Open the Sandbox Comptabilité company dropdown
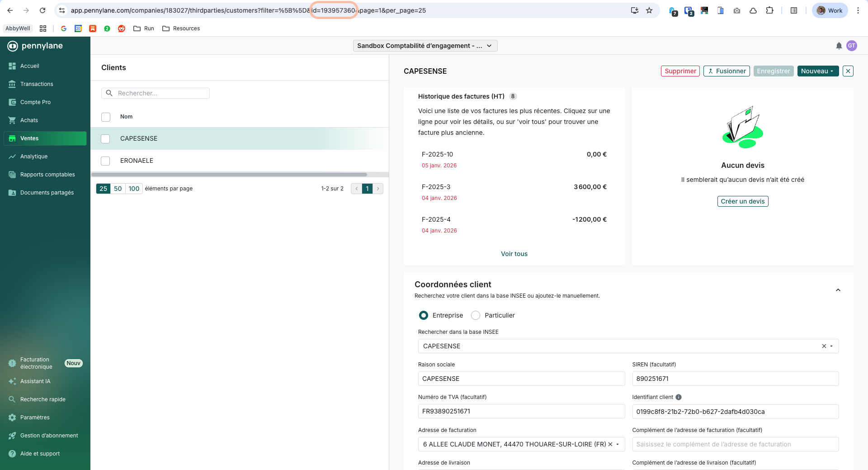Image resolution: width=868 pixels, height=470 pixels. click(425, 46)
